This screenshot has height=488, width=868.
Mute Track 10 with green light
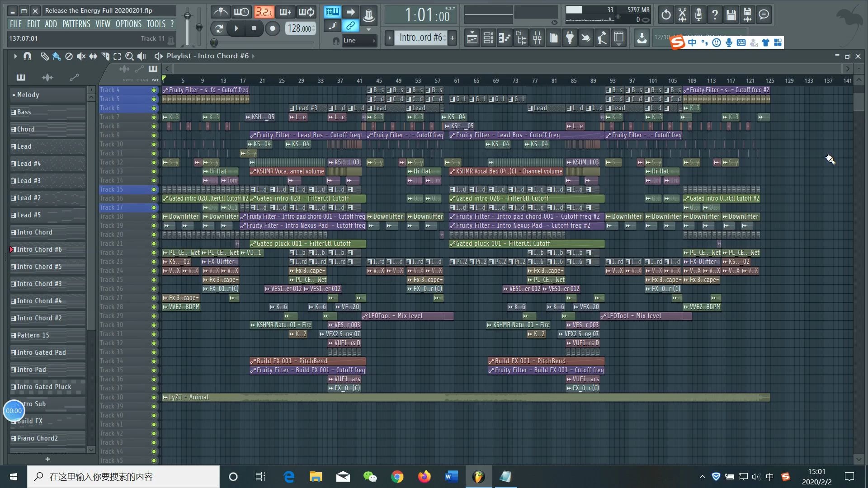click(x=154, y=144)
